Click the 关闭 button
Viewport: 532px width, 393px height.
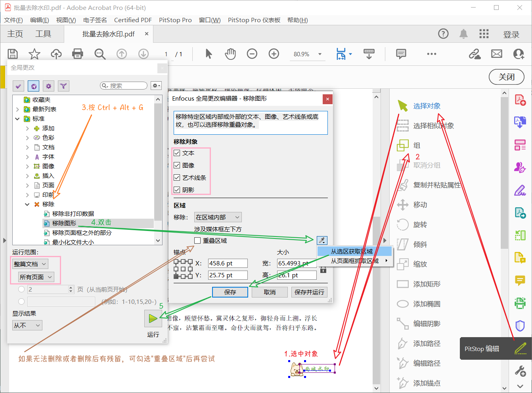tap(507, 77)
